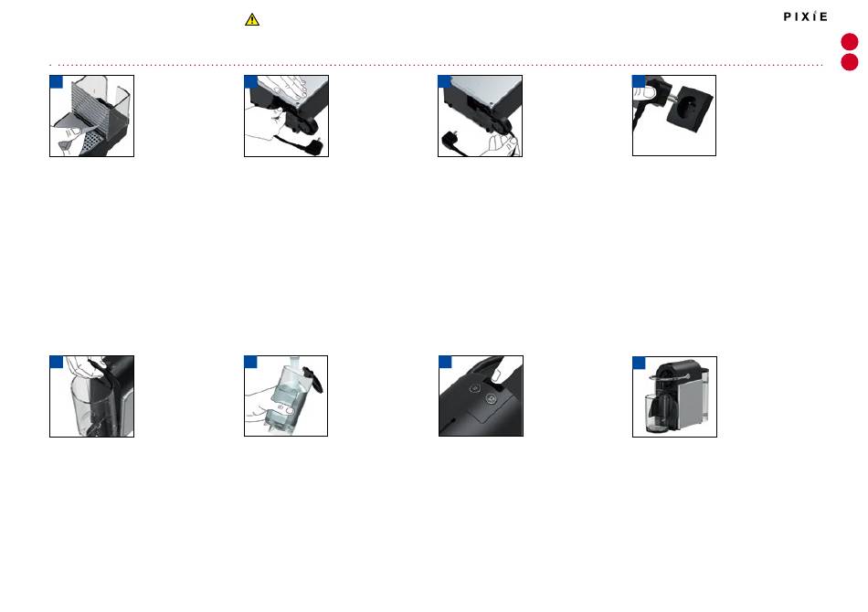
Task: Select the drip tray removal illustration
Action: pyautogui.click(x=92, y=116)
